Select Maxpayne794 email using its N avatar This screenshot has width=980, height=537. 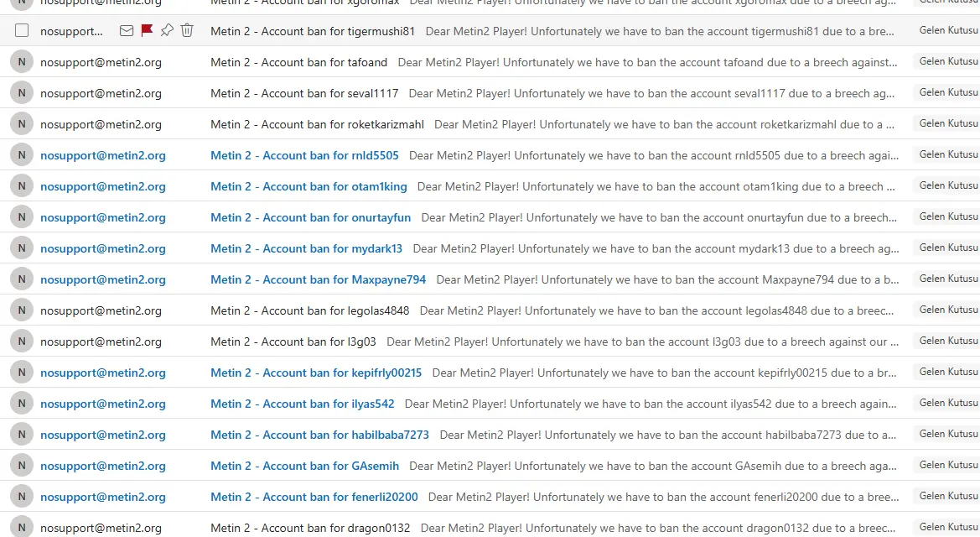(22, 279)
